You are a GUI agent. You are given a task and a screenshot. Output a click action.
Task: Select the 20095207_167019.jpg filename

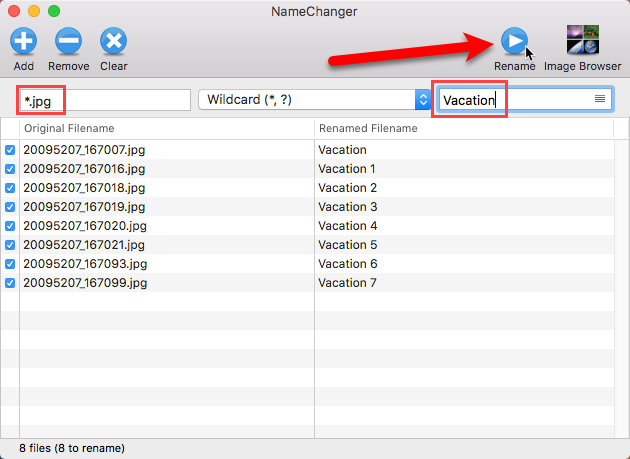coord(84,207)
